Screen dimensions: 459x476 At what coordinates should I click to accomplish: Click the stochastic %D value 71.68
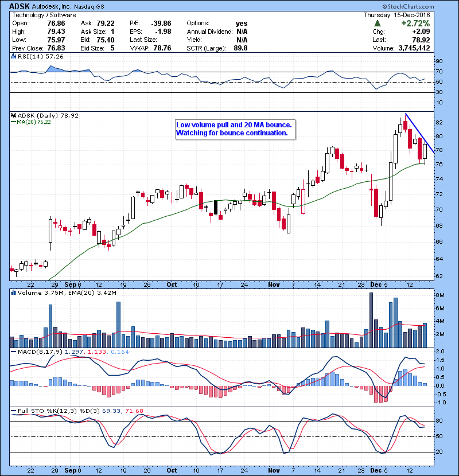(x=134, y=411)
